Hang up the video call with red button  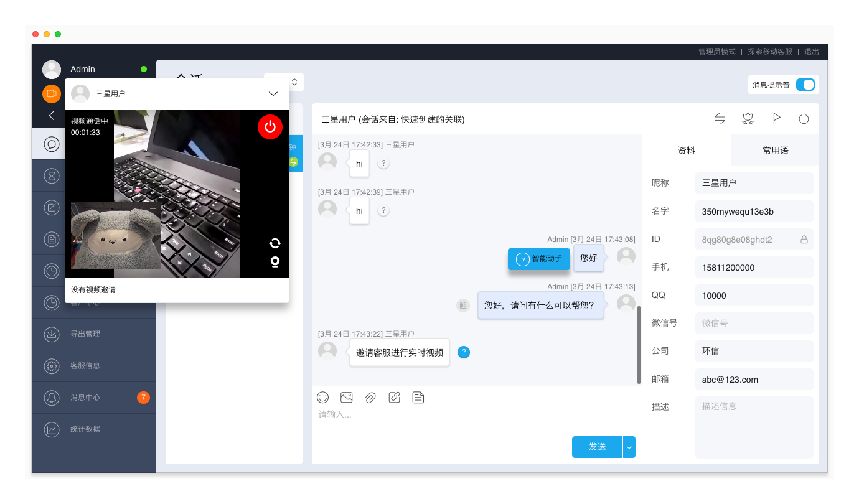tap(270, 127)
